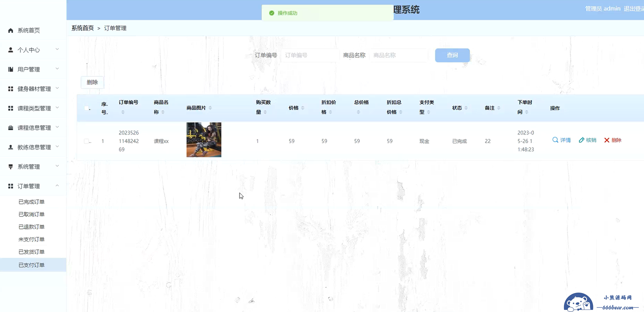Click the grid icon beside 课程类型管理
The image size is (644, 312).
10,108
